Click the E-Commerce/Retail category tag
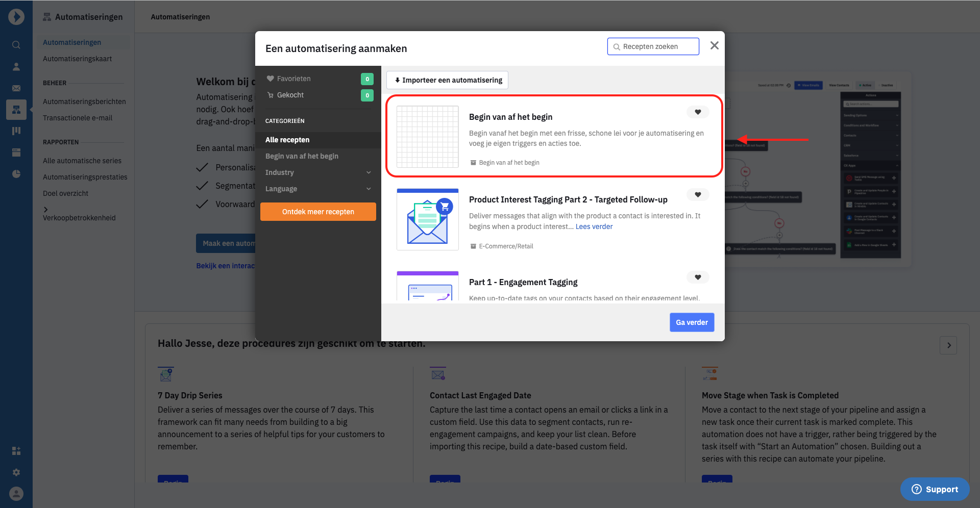 click(502, 246)
